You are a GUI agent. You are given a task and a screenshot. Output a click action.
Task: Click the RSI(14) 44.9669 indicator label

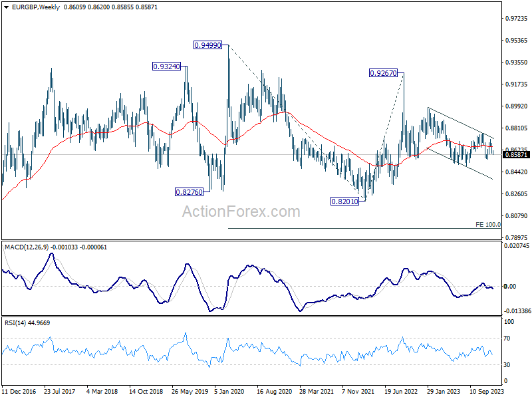[27, 323]
